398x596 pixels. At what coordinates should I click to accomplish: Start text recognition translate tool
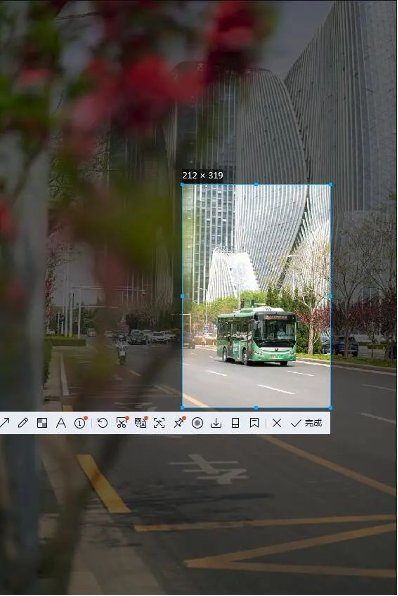[141, 423]
